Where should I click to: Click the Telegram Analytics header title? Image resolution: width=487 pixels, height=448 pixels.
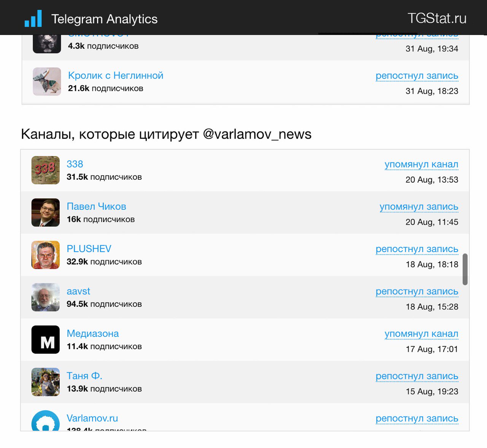104,19
